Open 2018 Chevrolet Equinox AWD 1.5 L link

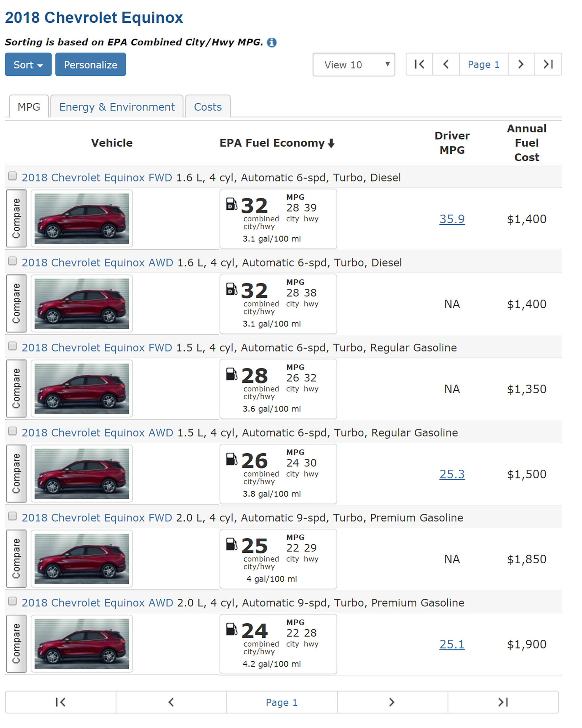tap(98, 433)
